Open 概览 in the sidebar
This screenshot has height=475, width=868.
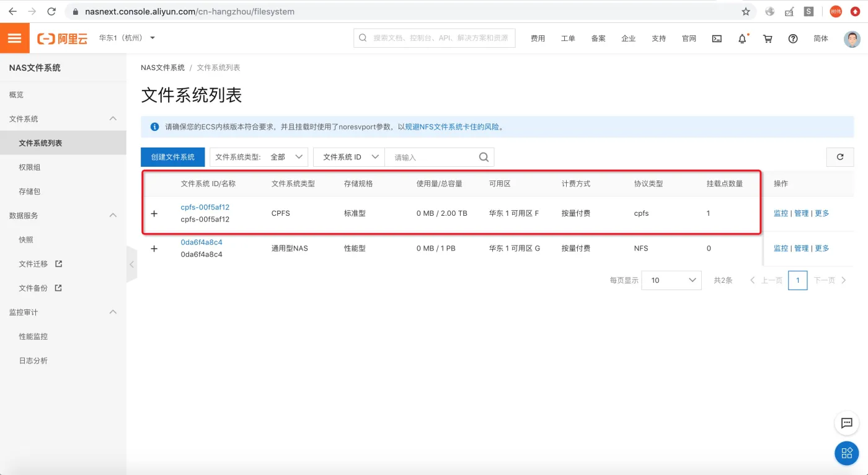(17, 95)
